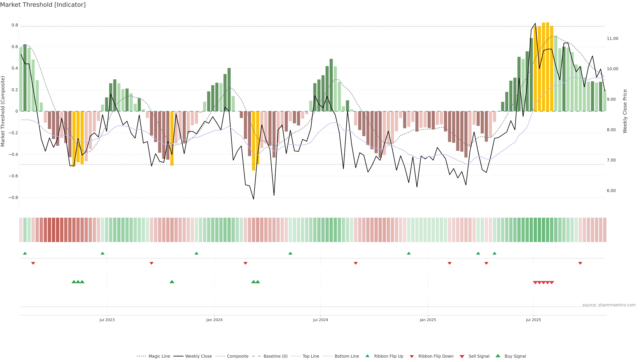Click the first sell signal triangle at Jul 2025
This screenshot has height=362, width=644.
tap(535, 283)
